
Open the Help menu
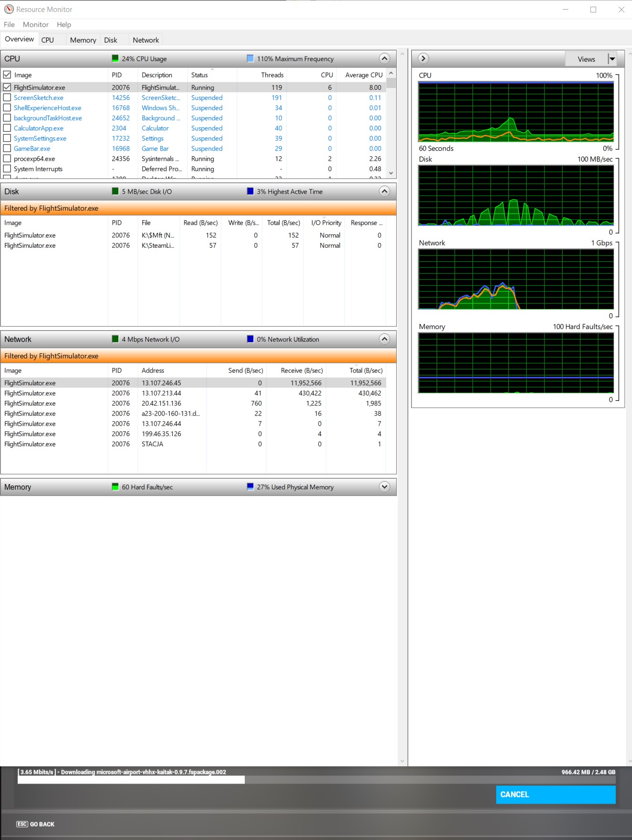point(64,24)
